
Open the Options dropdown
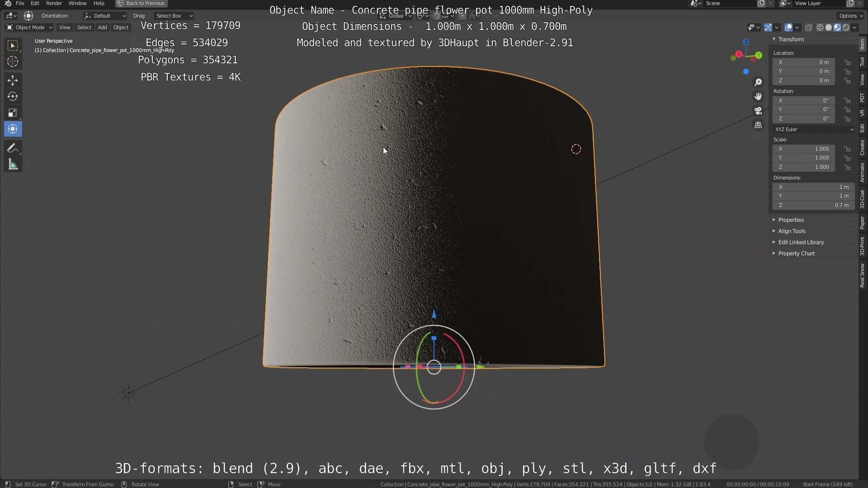[x=850, y=16]
